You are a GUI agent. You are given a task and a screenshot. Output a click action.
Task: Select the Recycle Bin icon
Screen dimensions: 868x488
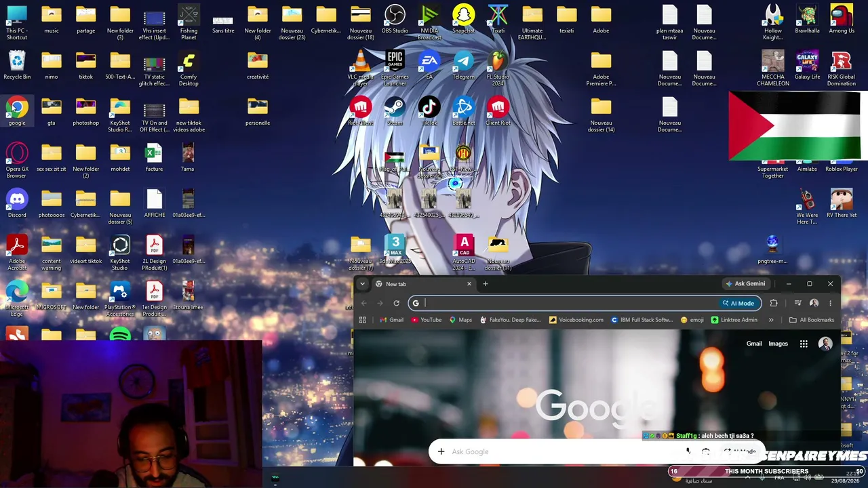[17, 66]
